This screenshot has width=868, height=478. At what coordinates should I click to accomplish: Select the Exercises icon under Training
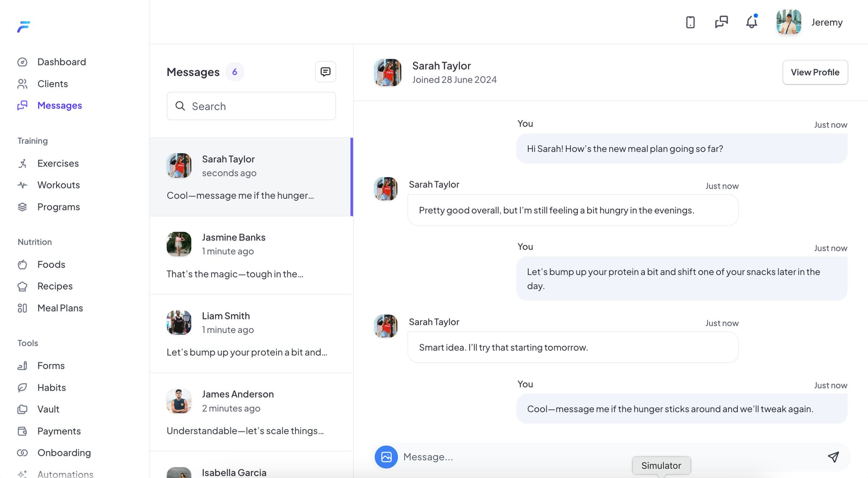(24, 163)
